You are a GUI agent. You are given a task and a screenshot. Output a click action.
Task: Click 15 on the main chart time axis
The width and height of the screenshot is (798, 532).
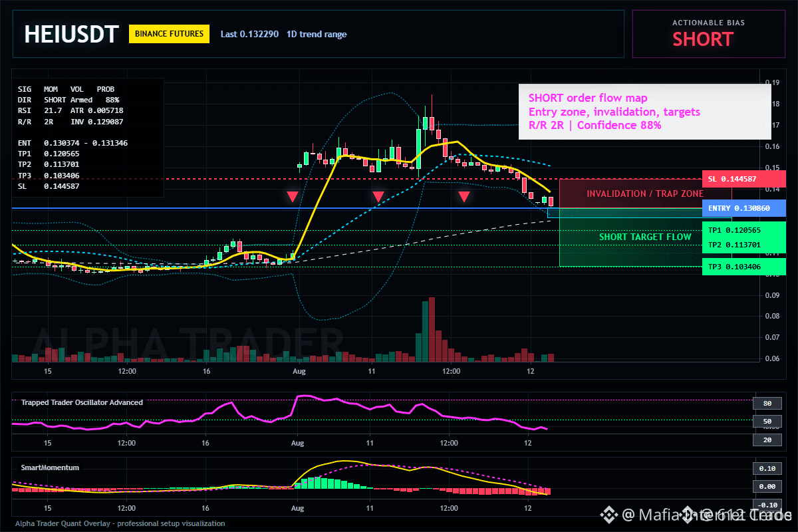pyautogui.click(x=47, y=371)
